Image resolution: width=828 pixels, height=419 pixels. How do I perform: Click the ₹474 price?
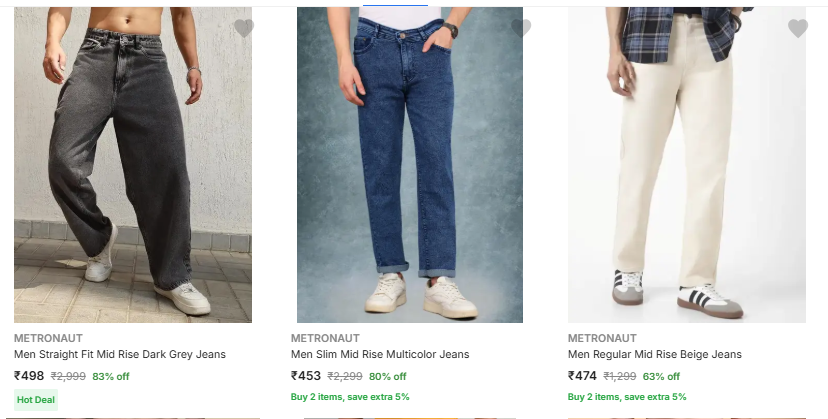tap(583, 376)
